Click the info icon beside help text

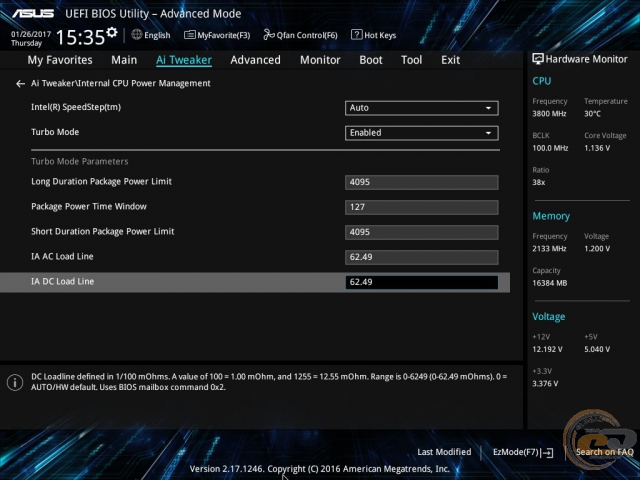pyautogui.click(x=15, y=382)
